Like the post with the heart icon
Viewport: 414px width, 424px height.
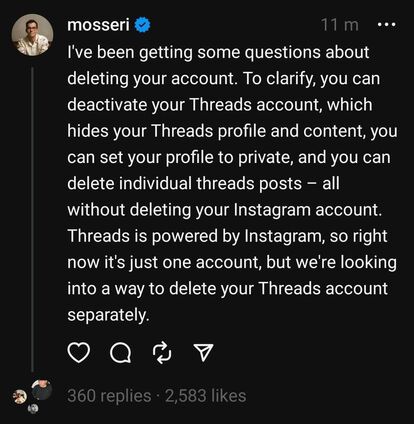point(79,353)
